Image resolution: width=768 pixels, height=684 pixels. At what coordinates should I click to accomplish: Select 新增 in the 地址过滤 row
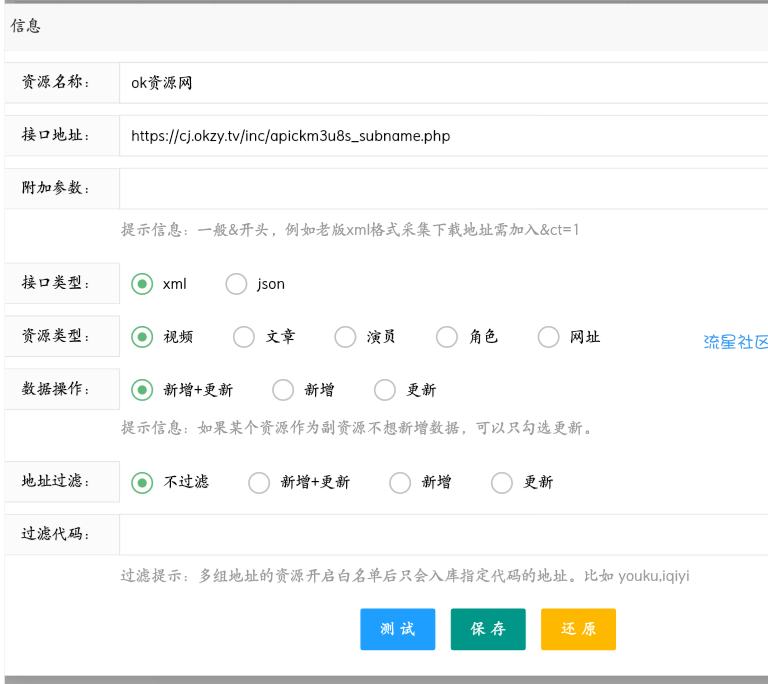[x=400, y=483]
